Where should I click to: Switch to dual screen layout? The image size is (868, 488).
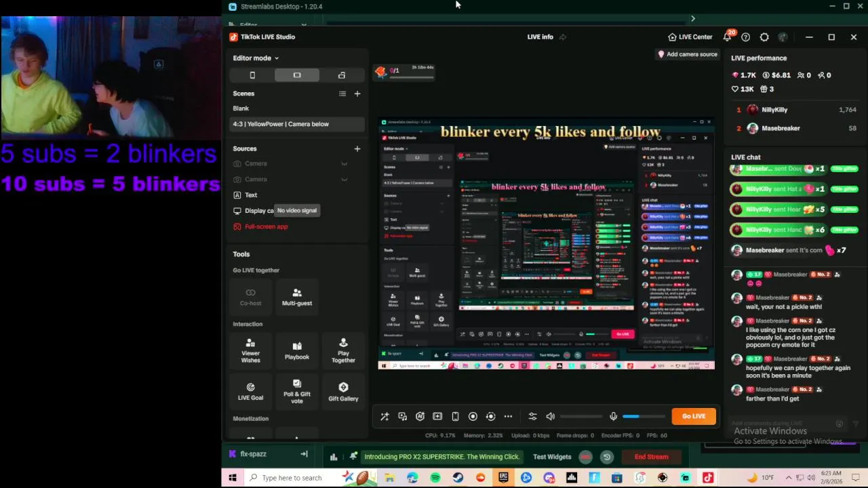342,75
